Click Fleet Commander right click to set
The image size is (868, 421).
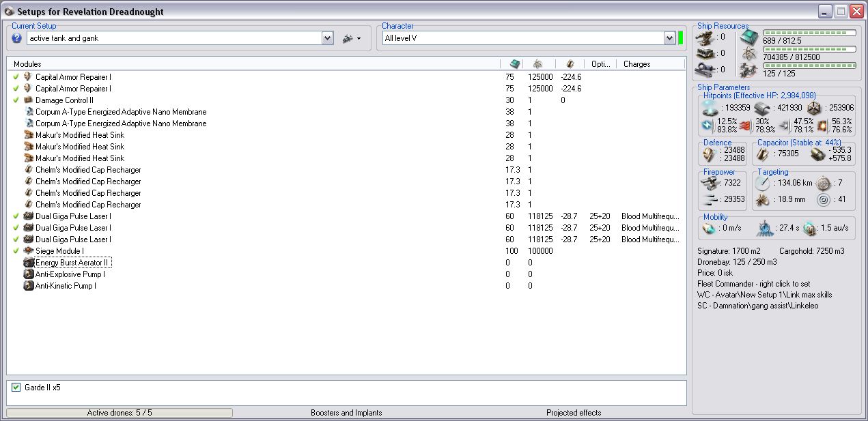(753, 284)
